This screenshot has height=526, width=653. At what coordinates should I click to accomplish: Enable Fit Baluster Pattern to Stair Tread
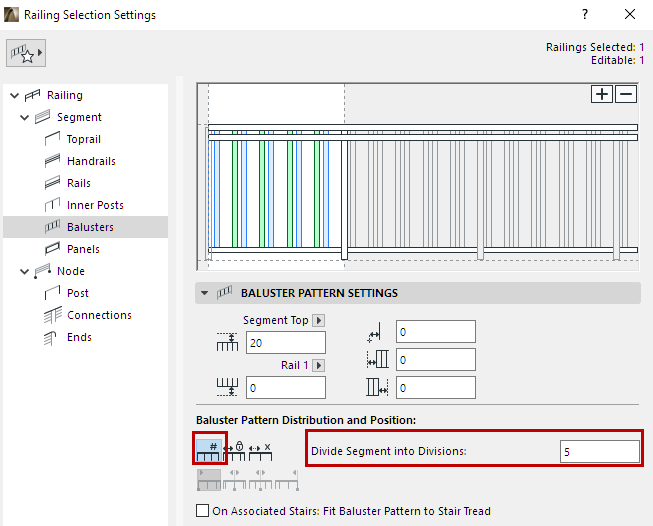tap(202, 511)
